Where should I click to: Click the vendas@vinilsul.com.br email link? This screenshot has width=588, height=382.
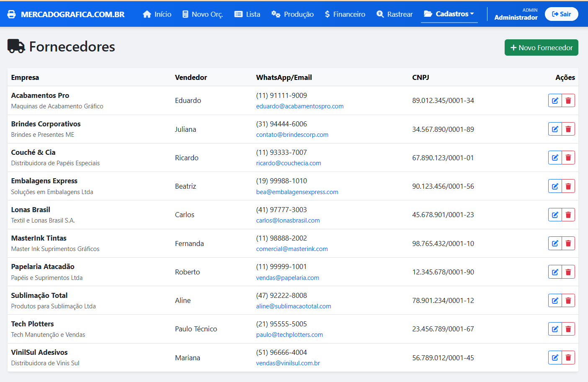tap(288, 363)
